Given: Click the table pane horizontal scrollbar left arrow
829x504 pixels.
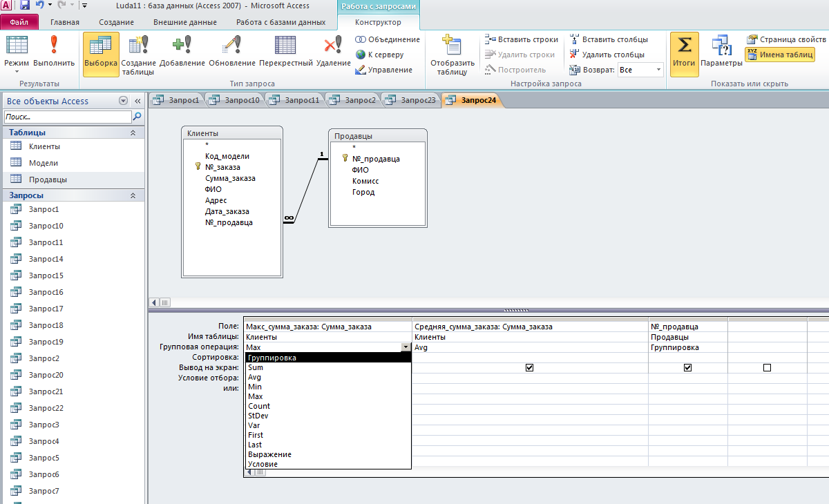Looking at the screenshot, I should (x=155, y=302).
